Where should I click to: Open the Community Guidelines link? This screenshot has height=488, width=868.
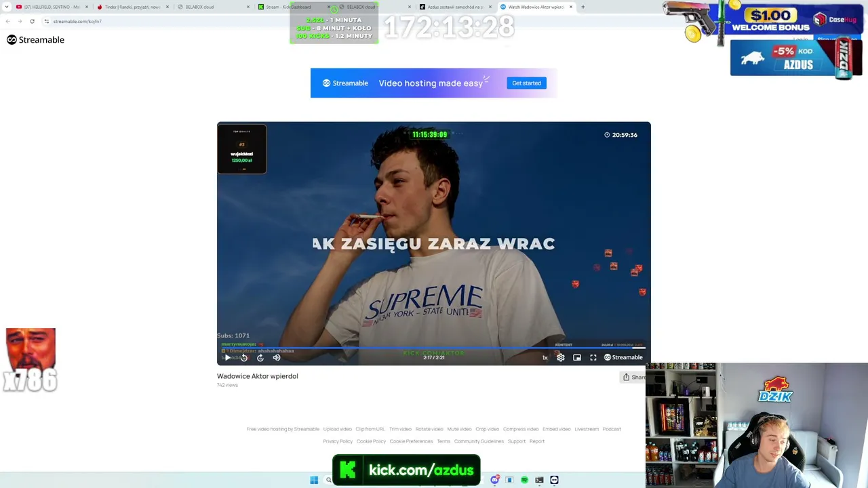pos(479,441)
